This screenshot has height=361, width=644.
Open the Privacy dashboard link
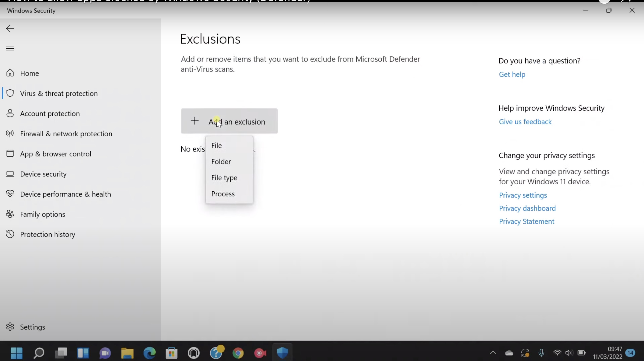tap(527, 208)
